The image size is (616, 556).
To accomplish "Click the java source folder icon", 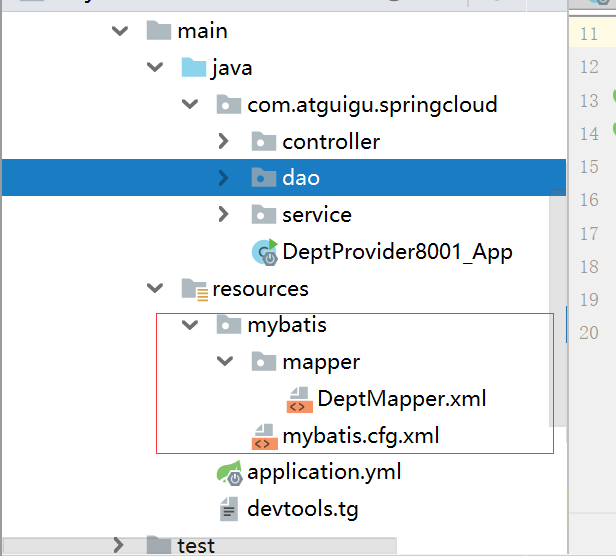I will click(x=194, y=68).
